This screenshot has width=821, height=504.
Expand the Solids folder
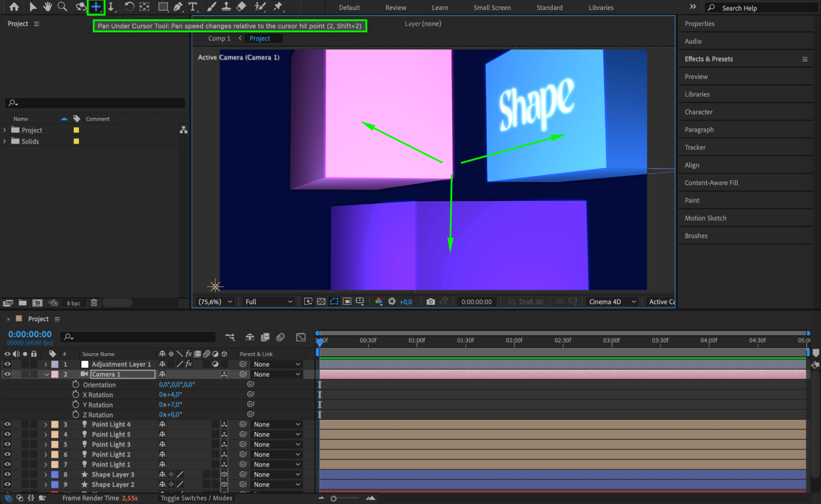tap(5, 141)
